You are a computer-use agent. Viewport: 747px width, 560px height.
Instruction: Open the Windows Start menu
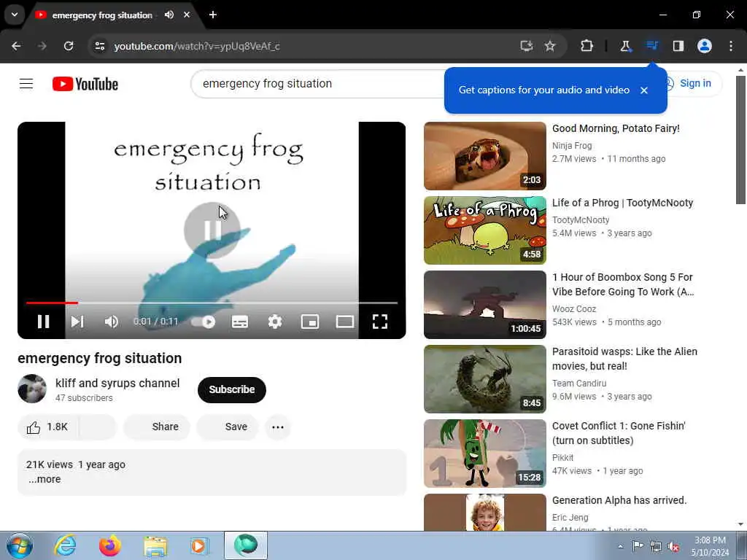click(x=19, y=545)
